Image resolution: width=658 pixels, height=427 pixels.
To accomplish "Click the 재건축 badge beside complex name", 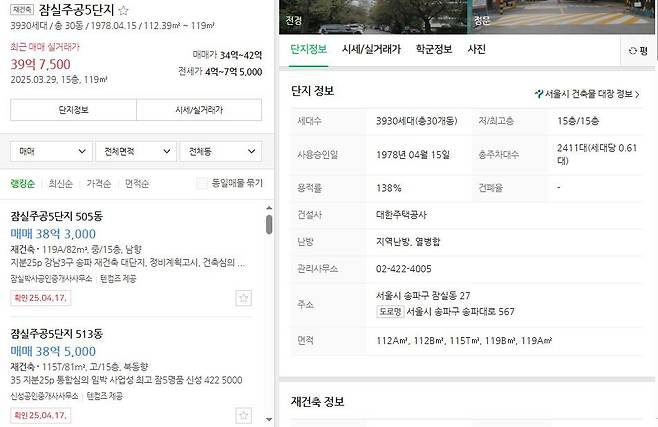I will tap(21, 9).
